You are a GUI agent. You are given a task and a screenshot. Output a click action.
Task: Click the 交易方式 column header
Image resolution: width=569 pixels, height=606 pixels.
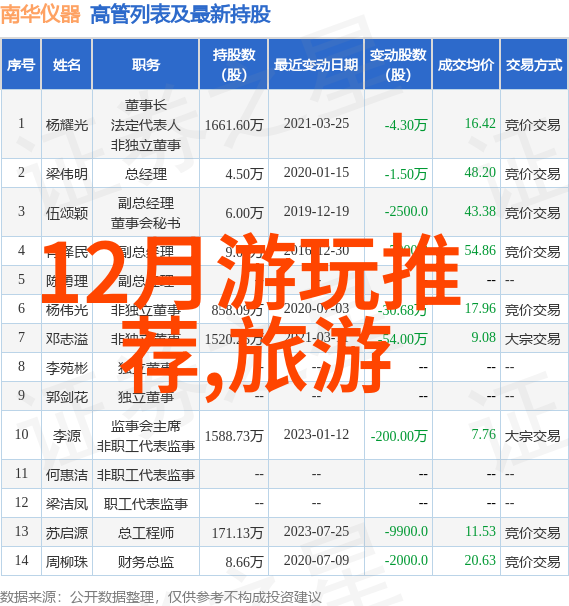pos(534,65)
